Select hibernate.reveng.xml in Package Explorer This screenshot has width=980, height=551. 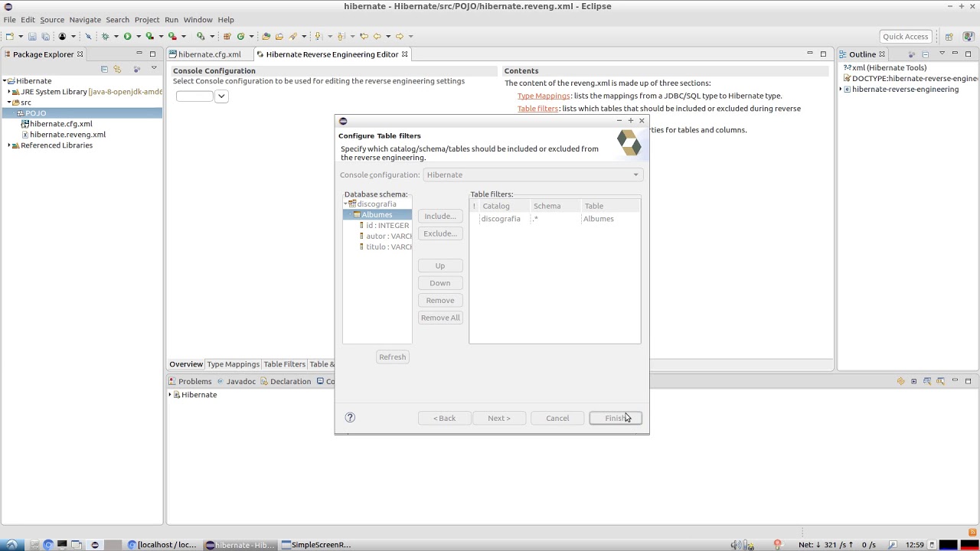67,135
